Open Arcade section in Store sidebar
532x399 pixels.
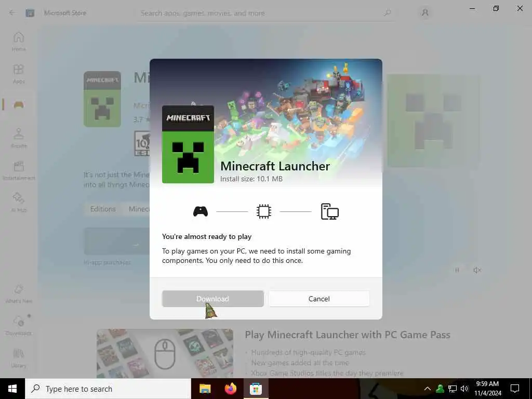point(19,138)
